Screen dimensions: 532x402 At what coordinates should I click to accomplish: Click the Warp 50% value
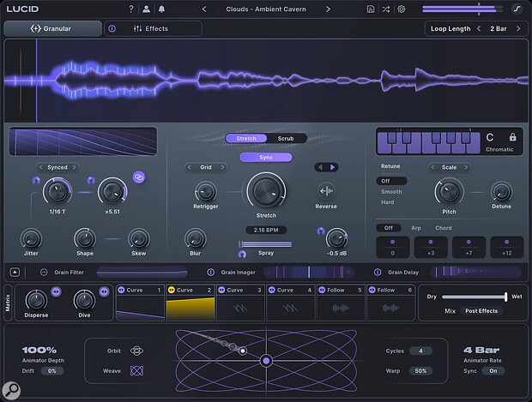pyautogui.click(x=420, y=371)
